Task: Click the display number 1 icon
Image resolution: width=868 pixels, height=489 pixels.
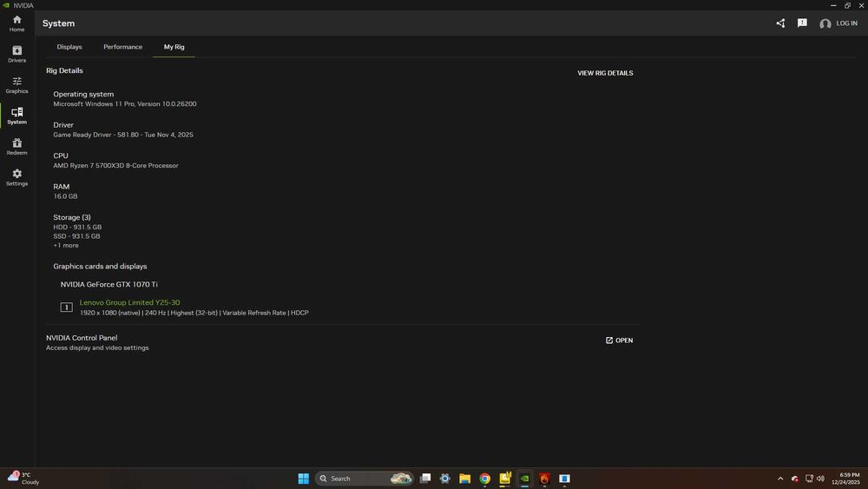Action: (x=67, y=307)
